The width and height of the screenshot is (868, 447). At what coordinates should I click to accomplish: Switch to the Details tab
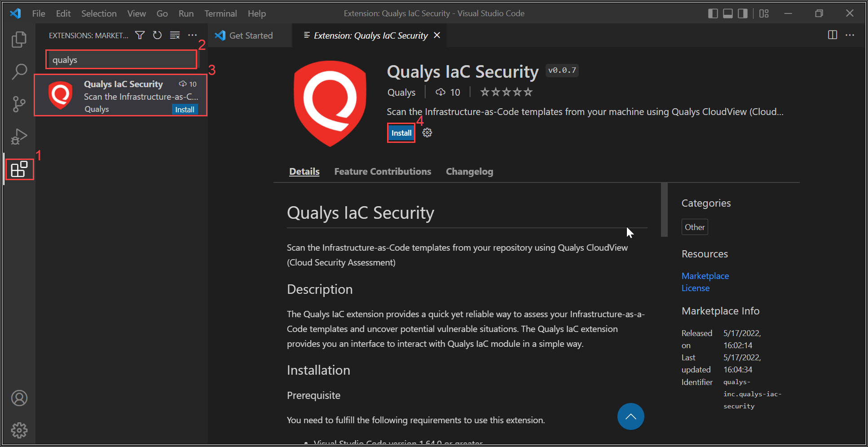pos(304,172)
